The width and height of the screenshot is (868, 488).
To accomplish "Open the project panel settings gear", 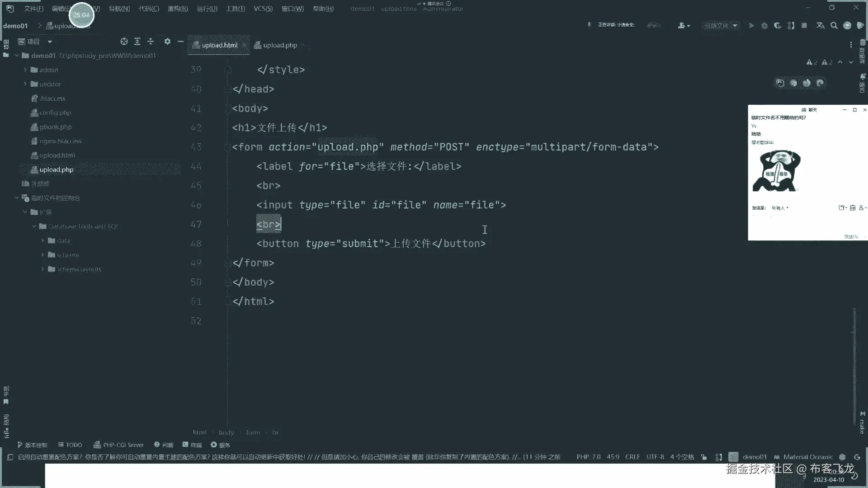I will coord(167,42).
